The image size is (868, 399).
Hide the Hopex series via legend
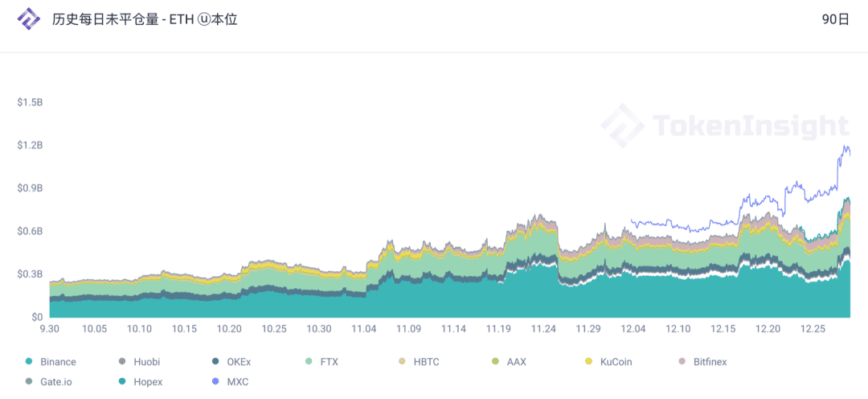(144, 381)
